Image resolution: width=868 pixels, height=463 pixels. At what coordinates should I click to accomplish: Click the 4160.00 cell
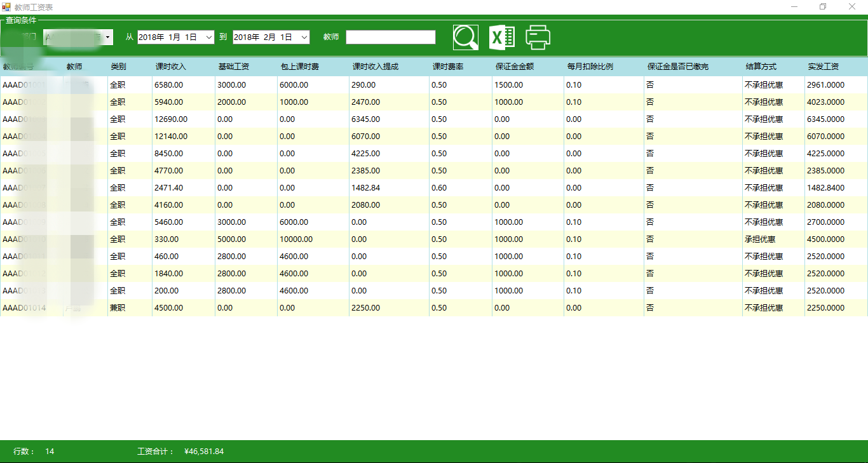183,205
